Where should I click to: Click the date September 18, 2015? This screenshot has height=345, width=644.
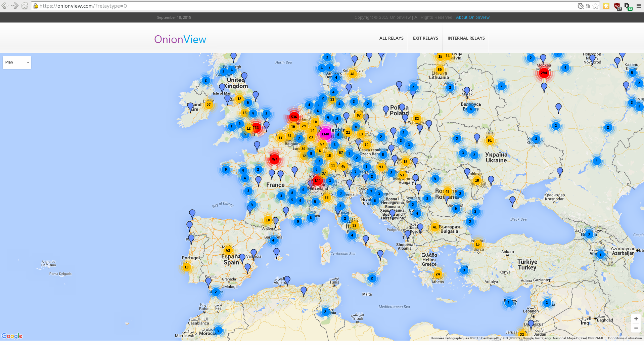174,17
